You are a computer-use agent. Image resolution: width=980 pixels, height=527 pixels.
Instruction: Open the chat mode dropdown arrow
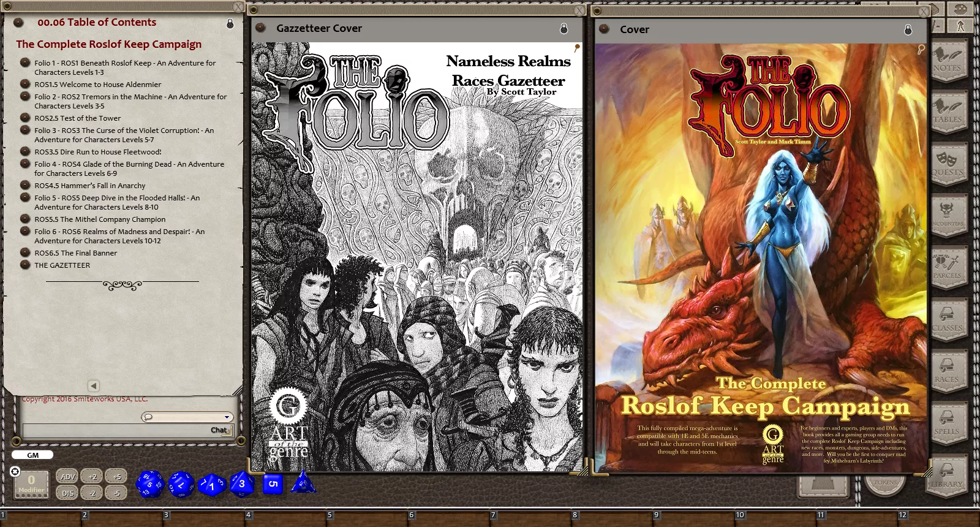227,417
